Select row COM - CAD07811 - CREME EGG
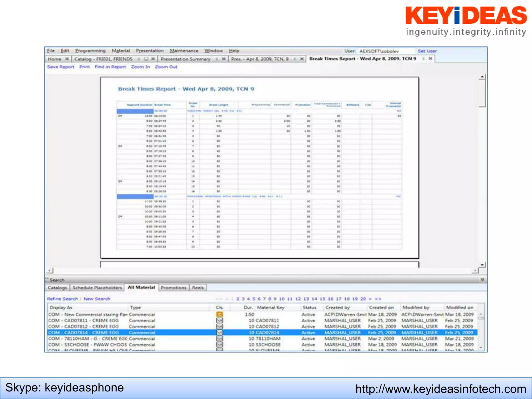 pos(262,321)
